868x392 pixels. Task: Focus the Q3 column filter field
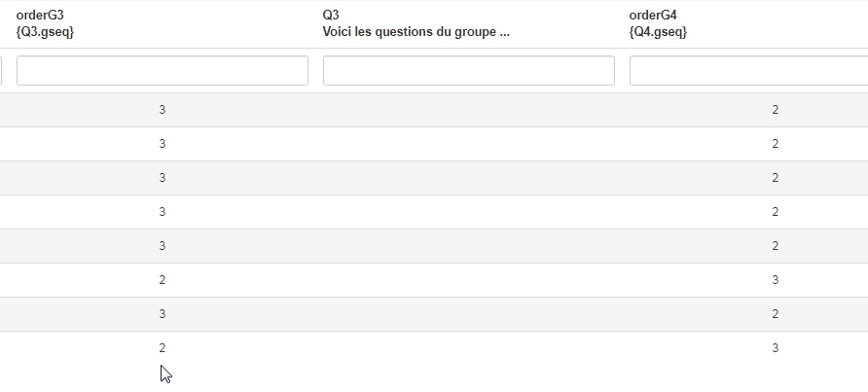468,71
